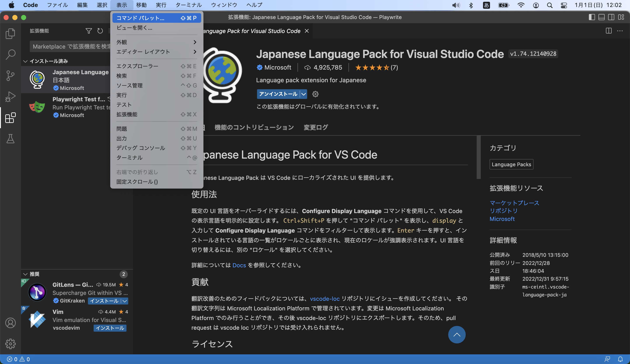Choose デバッグ コンソール menu item
The width and height of the screenshot is (630, 364).
[x=156, y=148]
